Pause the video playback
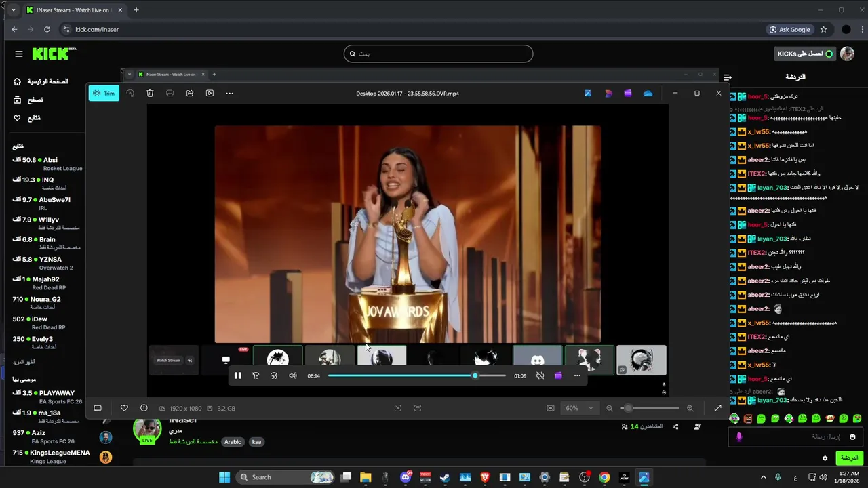The width and height of the screenshot is (868, 488). pos(237,375)
